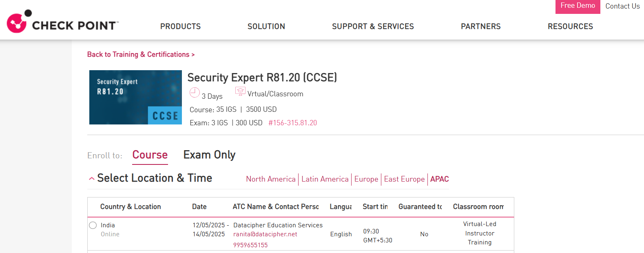Filter locations by East Europe
644x253 pixels.
[x=404, y=179]
